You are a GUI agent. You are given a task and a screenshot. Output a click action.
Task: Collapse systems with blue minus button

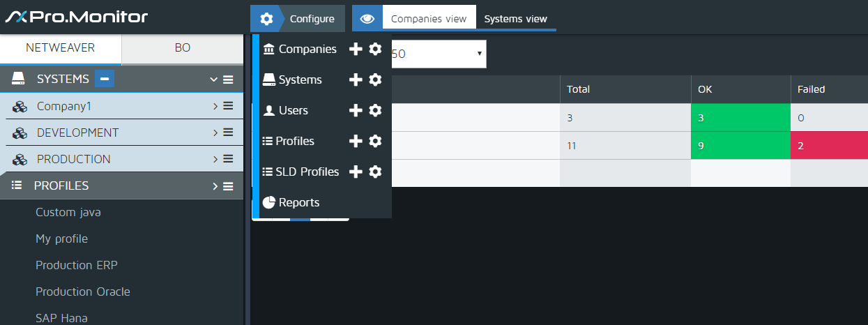[x=104, y=79]
